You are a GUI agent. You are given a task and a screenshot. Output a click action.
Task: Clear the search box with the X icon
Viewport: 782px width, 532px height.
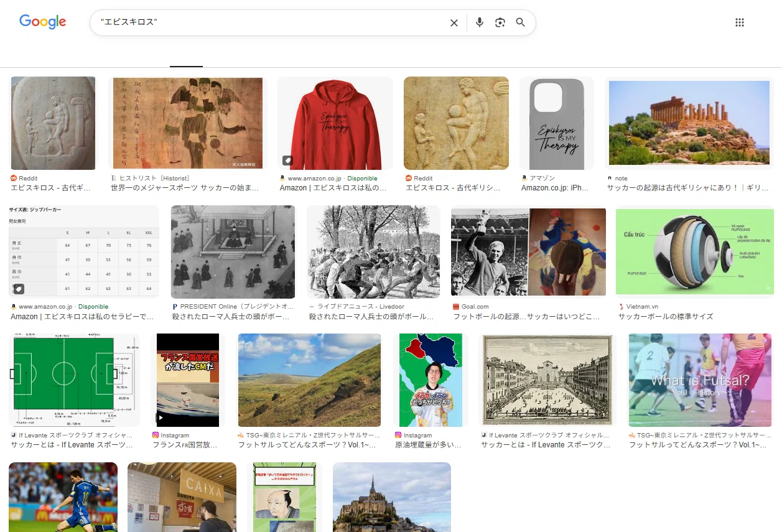[454, 23]
